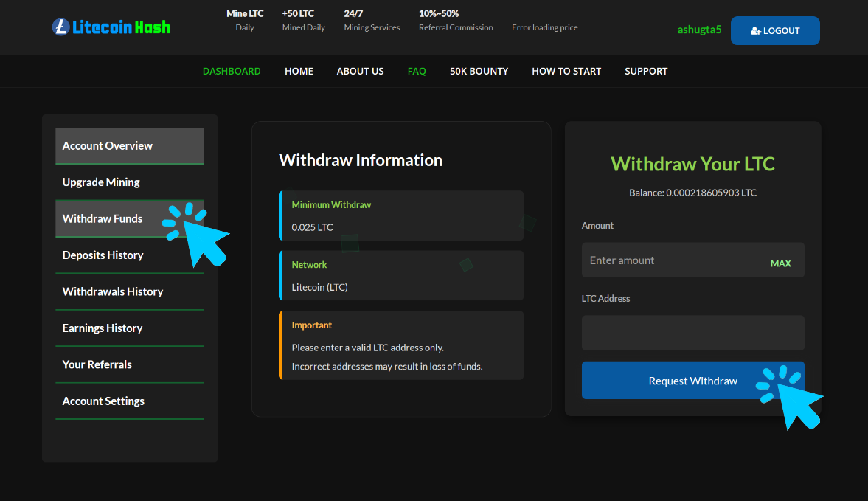Check Earnings History
Screen dimensions: 868x501
tap(104, 328)
